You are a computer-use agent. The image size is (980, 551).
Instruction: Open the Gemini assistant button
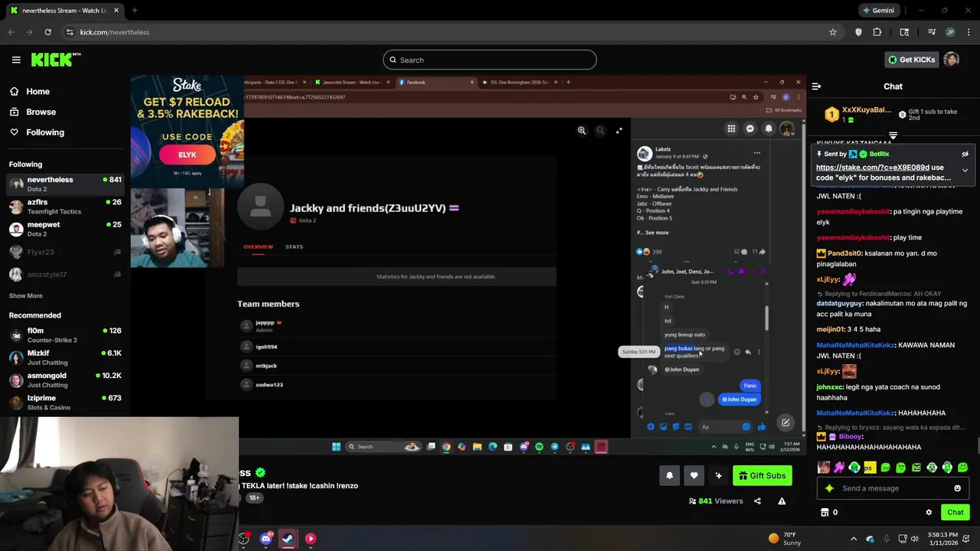[x=877, y=11]
